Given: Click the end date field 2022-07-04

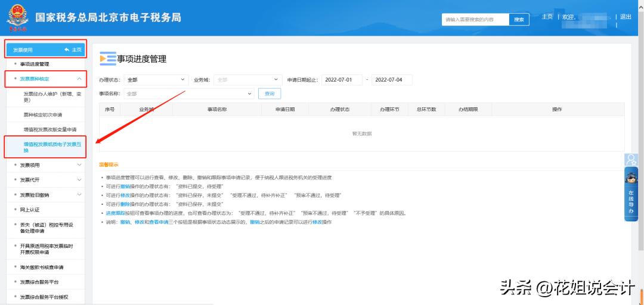Looking at the screenshot, I should click(x=392, y=80).
